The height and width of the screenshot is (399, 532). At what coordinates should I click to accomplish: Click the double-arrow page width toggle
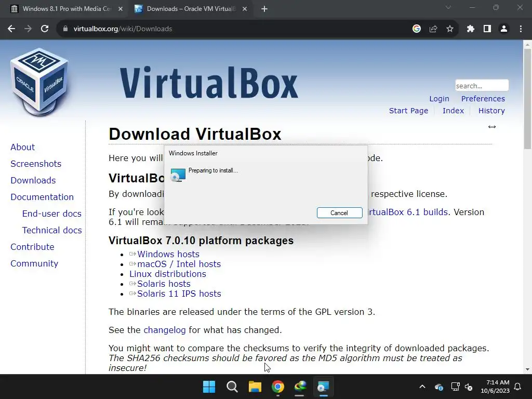coord(492,127)
